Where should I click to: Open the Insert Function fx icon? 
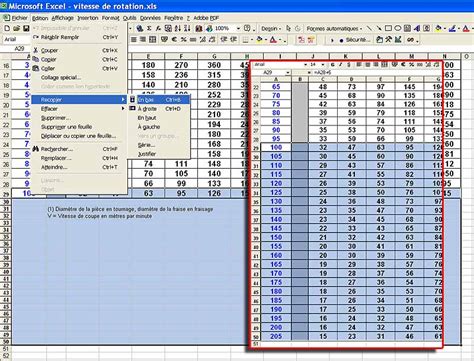158,29
